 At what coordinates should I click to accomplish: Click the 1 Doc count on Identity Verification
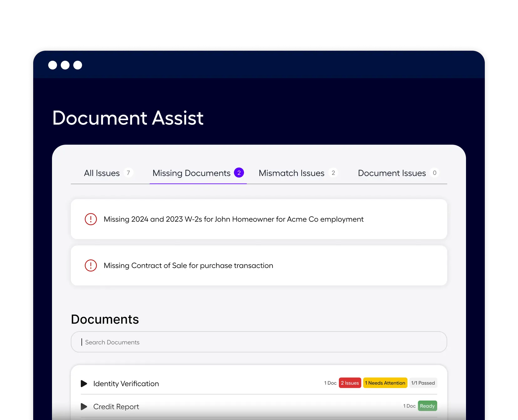pos(330,383)
